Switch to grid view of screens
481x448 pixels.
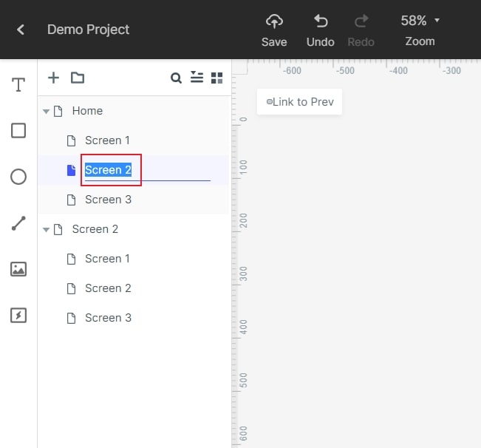(x=217, y=78)
